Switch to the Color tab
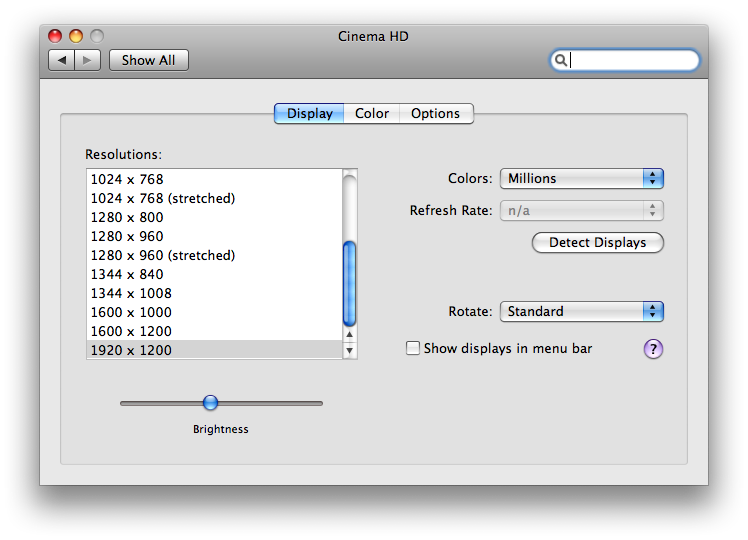This screenshot has width=748, height=540. [x=372, y=114]
